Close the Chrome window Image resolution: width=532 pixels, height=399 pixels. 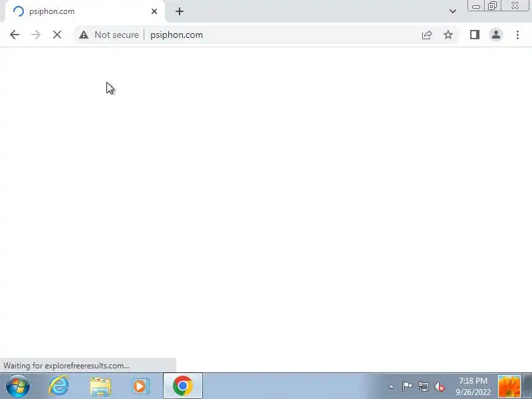[515, 6]
